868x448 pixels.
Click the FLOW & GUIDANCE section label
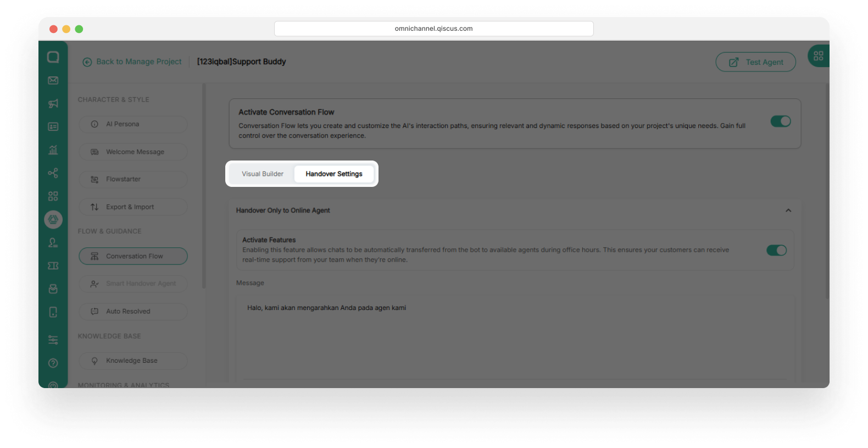pos(110,231)
